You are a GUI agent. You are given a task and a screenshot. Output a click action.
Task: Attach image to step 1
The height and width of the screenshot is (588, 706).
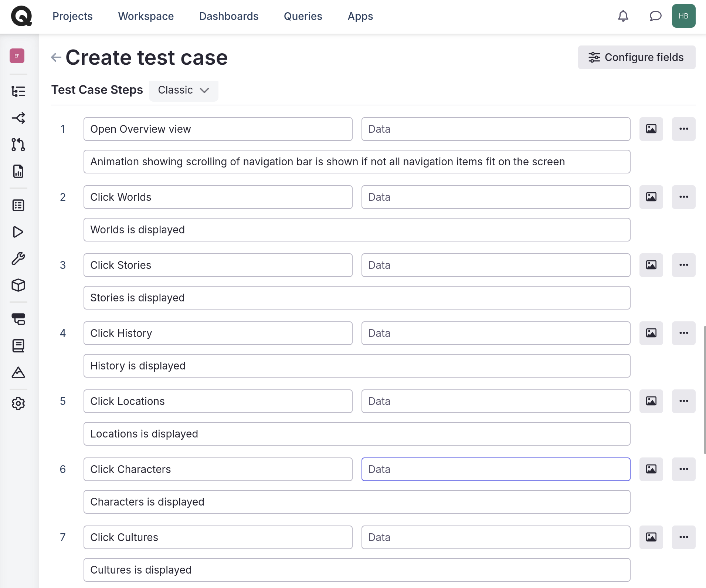pos(651,129)
